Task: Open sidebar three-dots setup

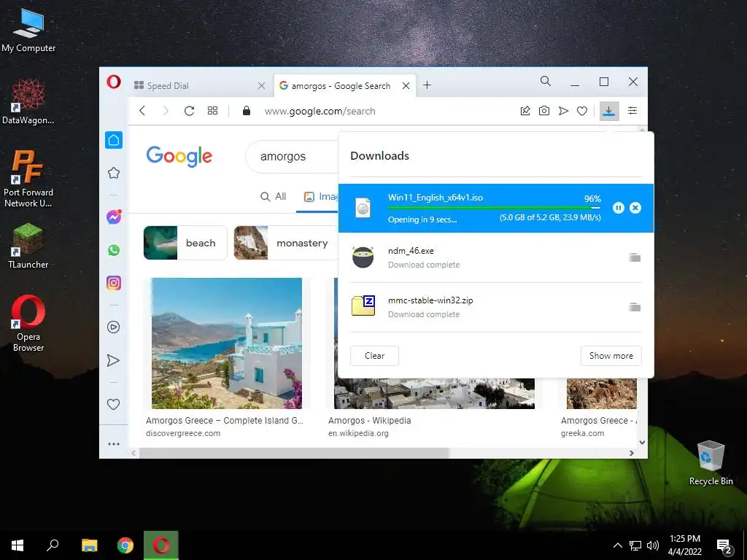Action: tap(113, 444)
